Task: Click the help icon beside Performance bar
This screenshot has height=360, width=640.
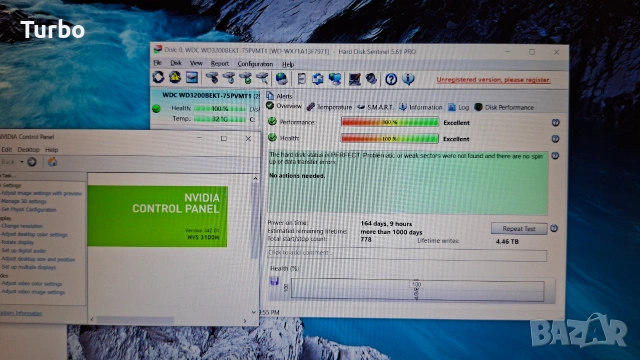Action: pyautogui.click(x=555, y=122)
